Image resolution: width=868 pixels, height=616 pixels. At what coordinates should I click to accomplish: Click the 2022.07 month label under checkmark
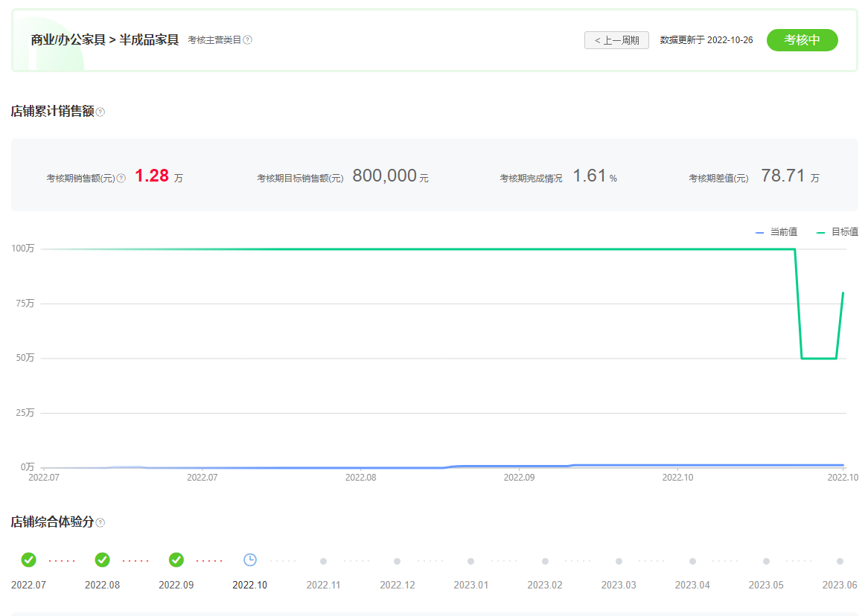pyautogui.click(x=29, y=585)
